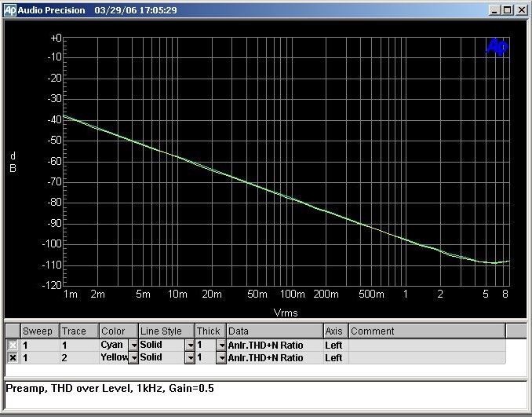
Task: Expand Line Style dropdown for trace 2
Action: (x=189, y=358)
